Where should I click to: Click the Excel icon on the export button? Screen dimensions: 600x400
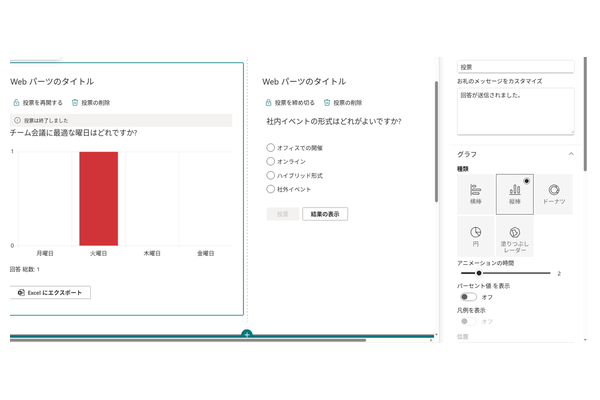[x=21, y=292]
